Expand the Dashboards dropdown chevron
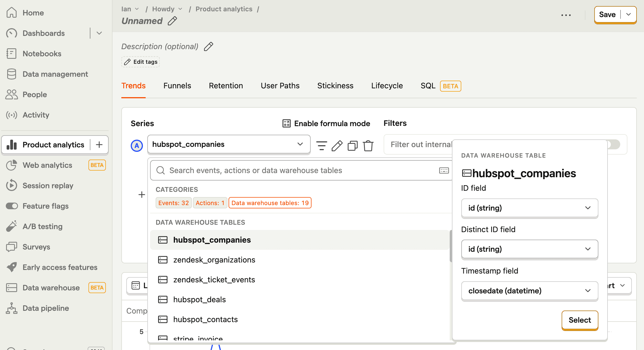The image size is (644, 350). click(x=100, y=33)
